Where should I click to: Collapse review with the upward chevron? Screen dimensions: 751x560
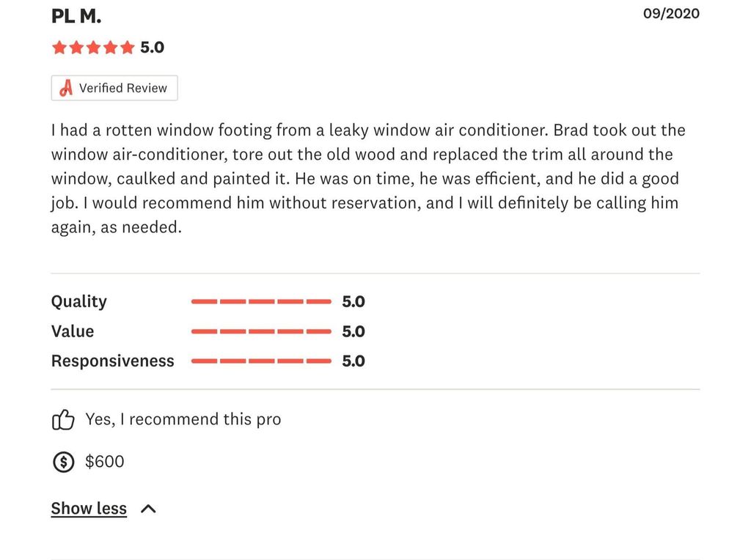coord(148,508)
